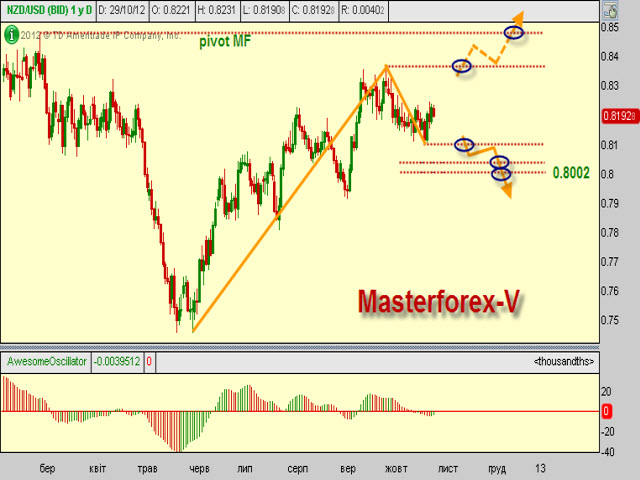
Task: Click the red current price tag 0.8192
Action: tap(620, 116)
